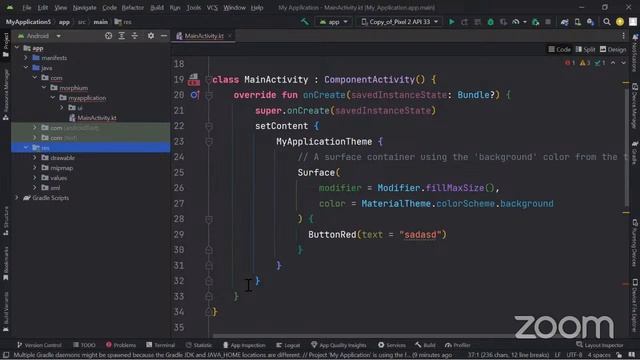
Task: Click the override gutter icon on line 20
Action: point(195,95)
